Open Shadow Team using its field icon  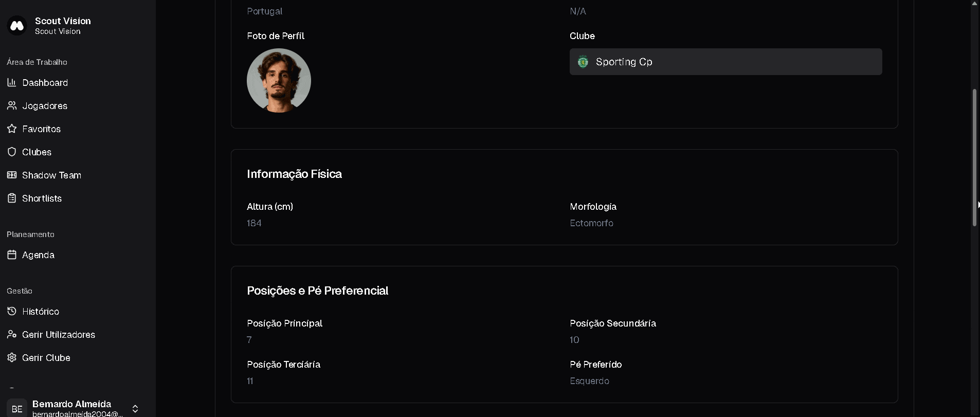(11, 175)
